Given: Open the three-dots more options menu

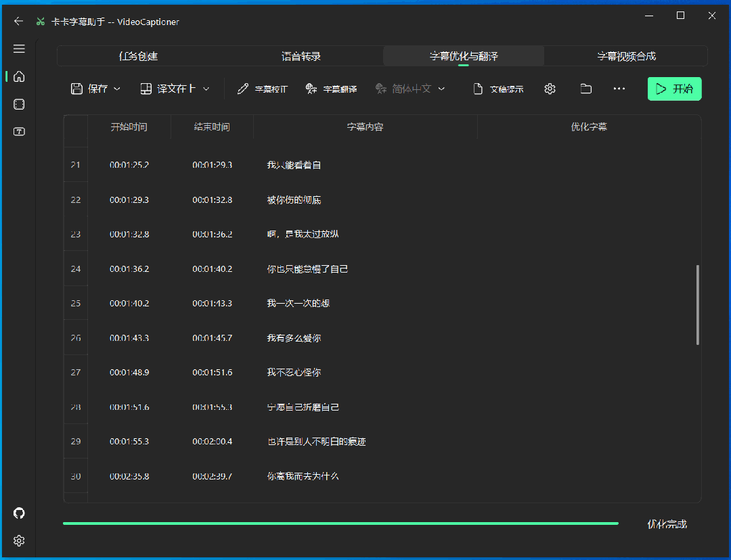Looking at the screenshot, I should [x=619, y=89].
